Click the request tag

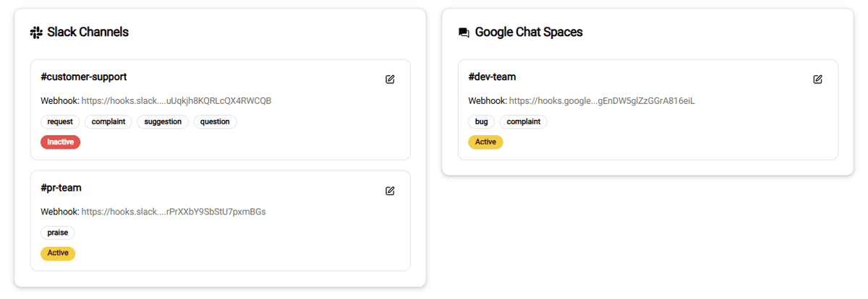coord(60,122)
